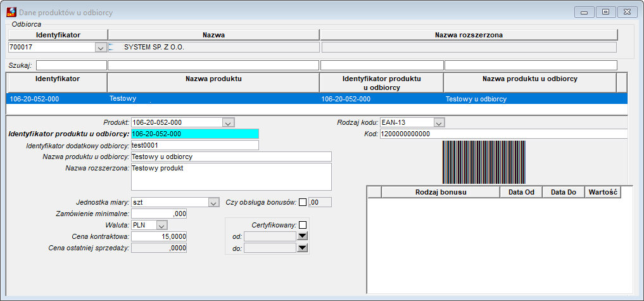This screenshot has width=644, height=301.
Task: Sort by the Odbiorca Identyfikator header
Action: point(58,35)
